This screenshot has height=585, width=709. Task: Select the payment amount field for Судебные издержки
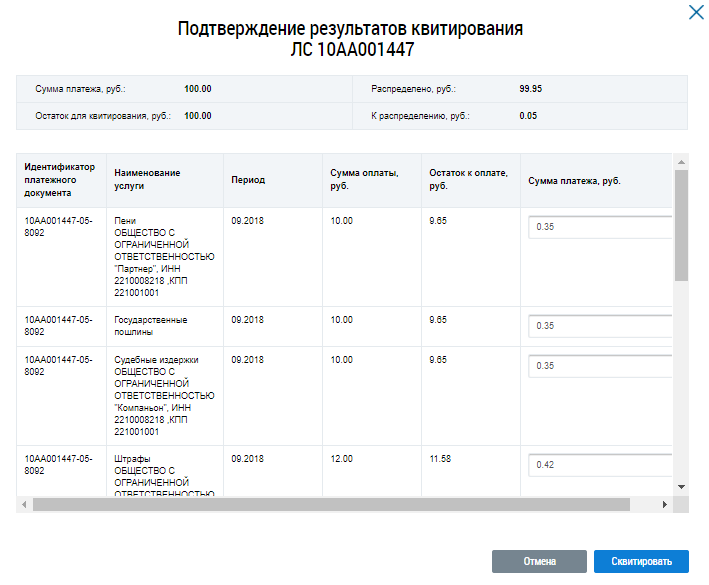click(x=600, y=366)
